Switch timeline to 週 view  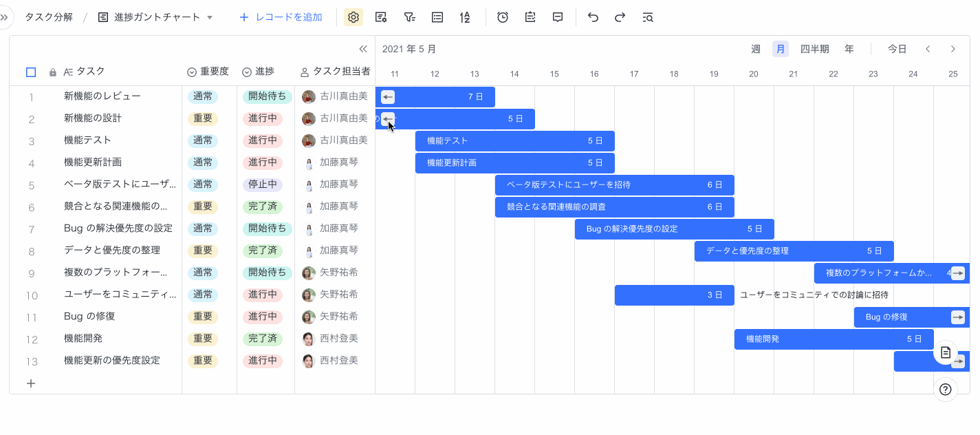756,49
